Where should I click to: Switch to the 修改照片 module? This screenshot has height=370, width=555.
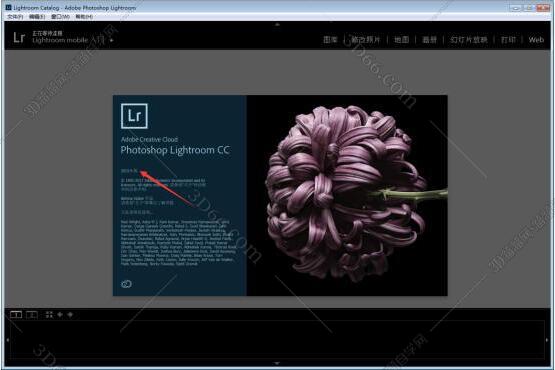[x=365, y=40]
